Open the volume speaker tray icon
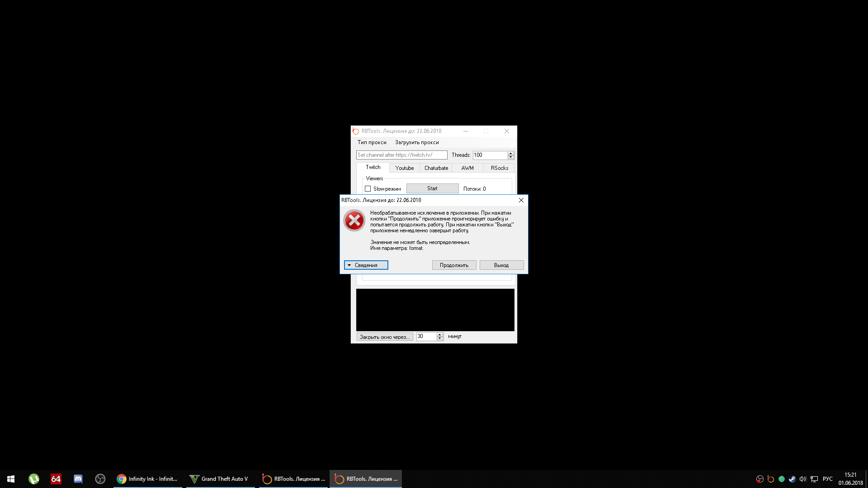The width and height of the screenshot is (868, 488). point(803,479)
